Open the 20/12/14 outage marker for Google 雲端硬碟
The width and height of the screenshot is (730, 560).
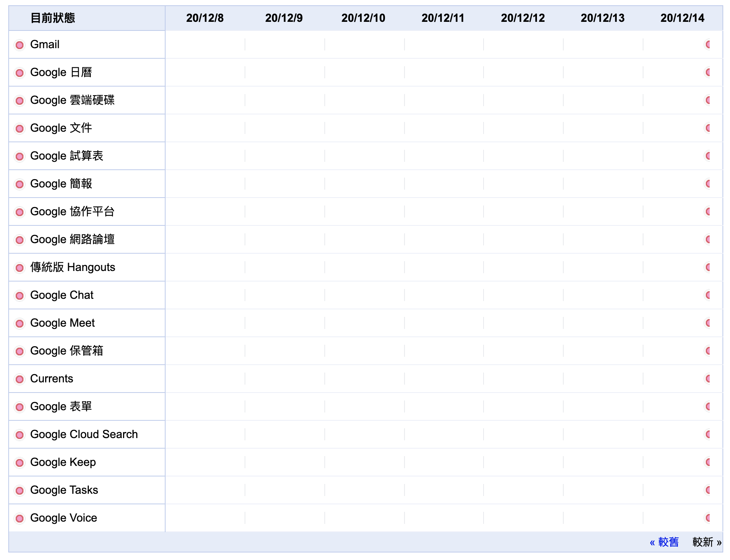click(707, 100)
